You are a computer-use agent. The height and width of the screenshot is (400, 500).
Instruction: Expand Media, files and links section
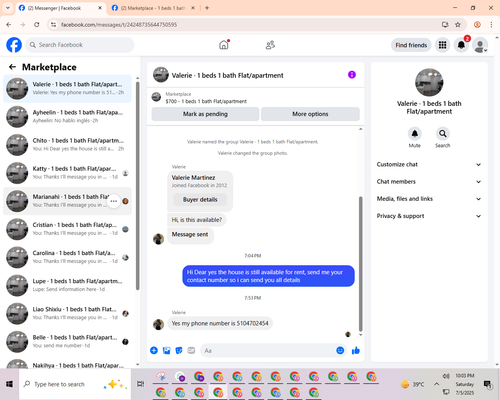pos(429,199)
